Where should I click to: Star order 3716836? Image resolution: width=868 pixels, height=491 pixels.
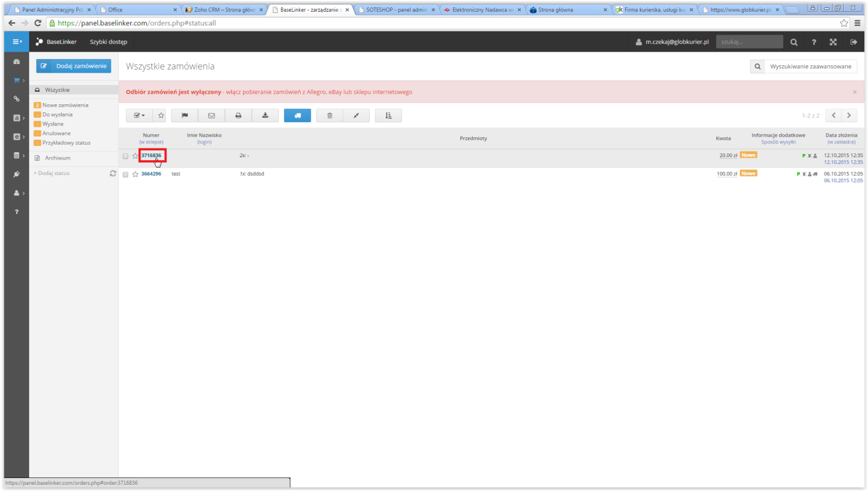coord(135,156)
